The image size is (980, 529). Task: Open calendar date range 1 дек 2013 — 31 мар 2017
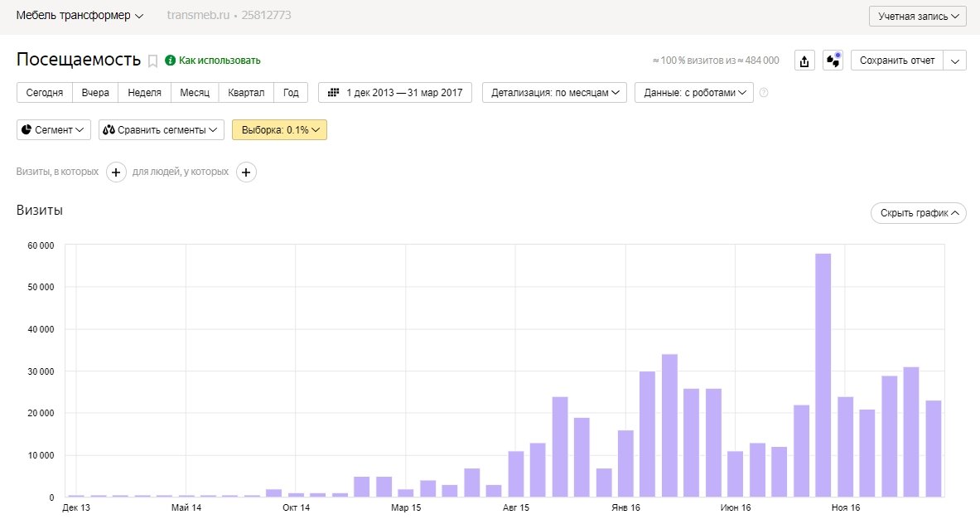coord(395,93)
